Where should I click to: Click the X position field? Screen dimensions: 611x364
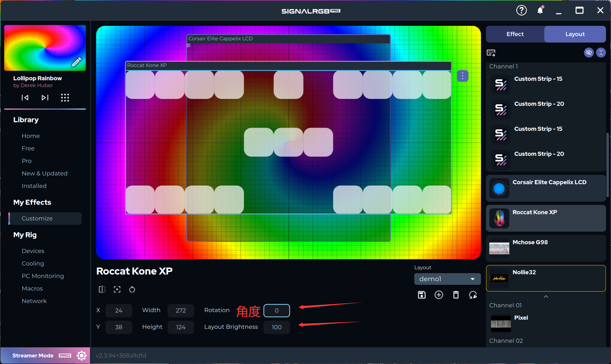119,310
